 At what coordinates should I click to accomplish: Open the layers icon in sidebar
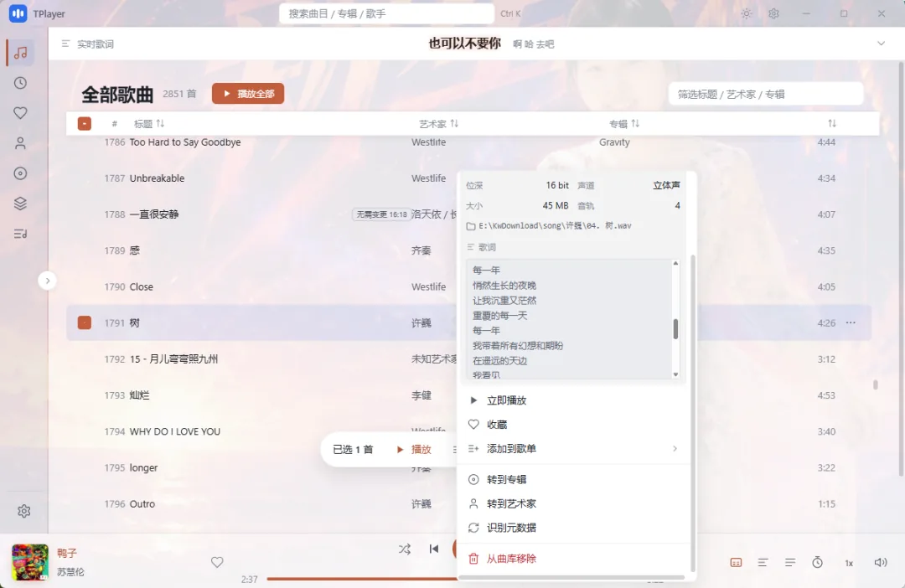pos(20,203)
